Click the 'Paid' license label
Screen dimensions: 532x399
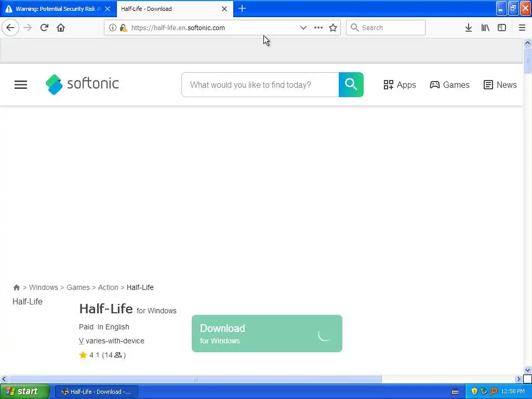pos(86,327)
